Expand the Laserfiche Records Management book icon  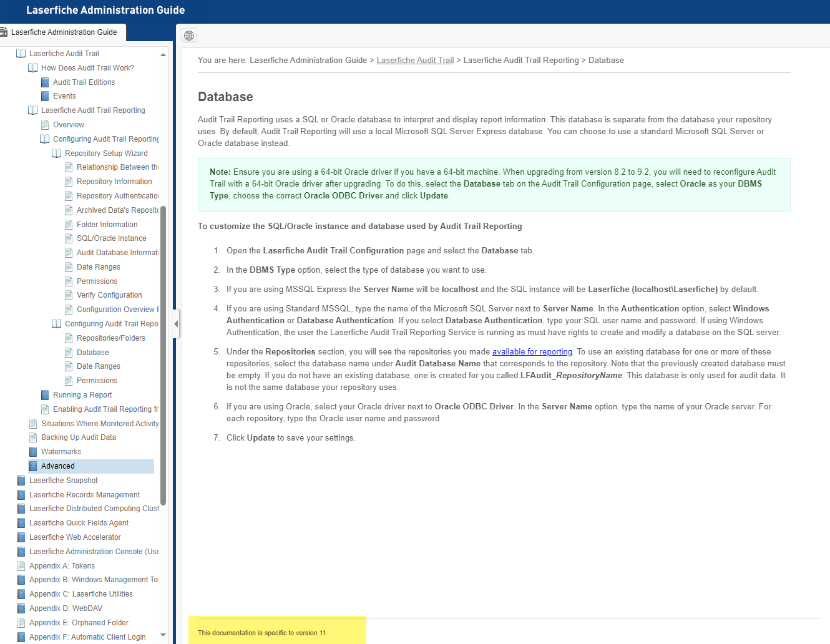tap(21, 495)
